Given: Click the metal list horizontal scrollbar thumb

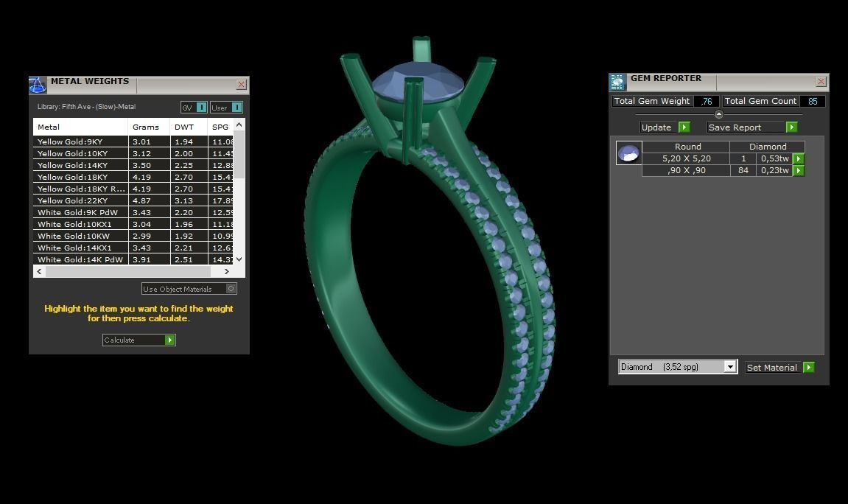Looking at the screenshot, I should (x=128, y=271).
